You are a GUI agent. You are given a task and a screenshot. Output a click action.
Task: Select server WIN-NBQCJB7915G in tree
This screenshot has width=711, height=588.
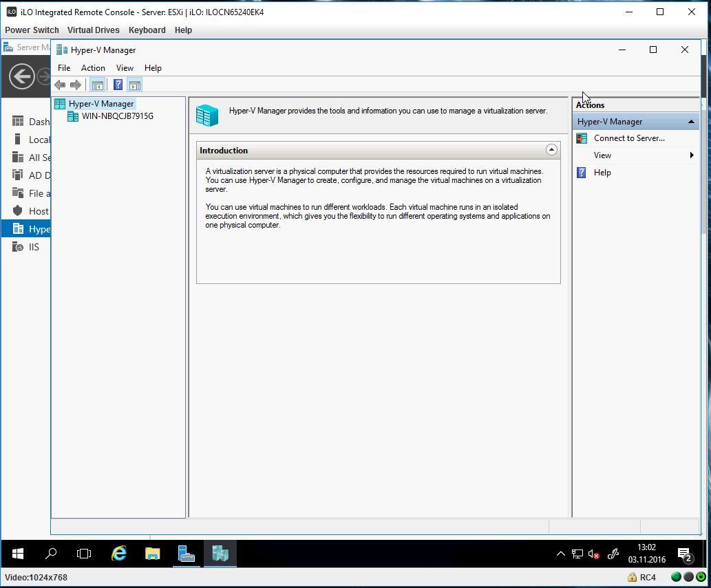pos(118,116)
